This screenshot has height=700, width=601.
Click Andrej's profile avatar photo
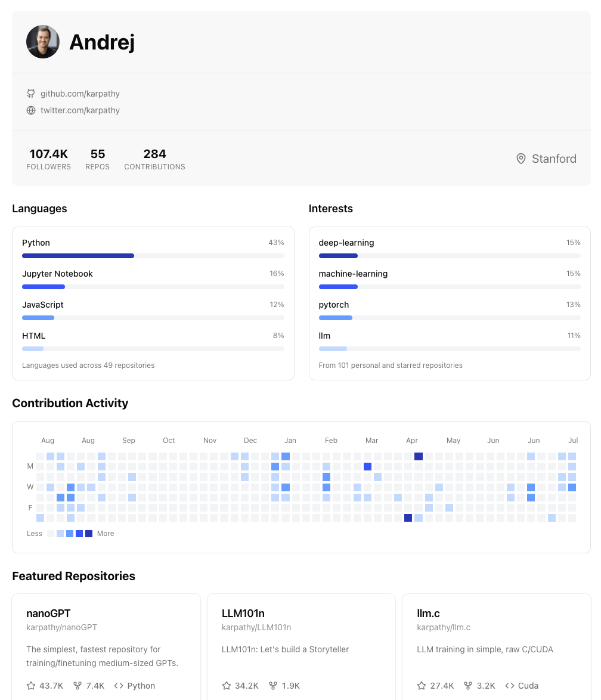point(43,42)
